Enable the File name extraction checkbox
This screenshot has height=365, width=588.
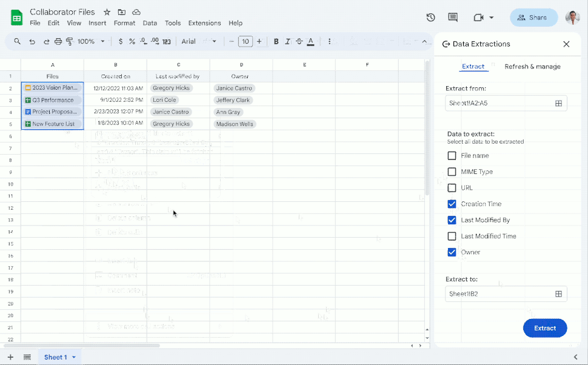click(452, 155)
